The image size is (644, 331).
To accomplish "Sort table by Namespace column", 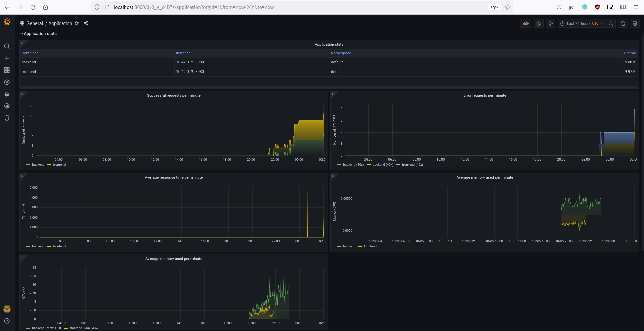I will point(341,53).
